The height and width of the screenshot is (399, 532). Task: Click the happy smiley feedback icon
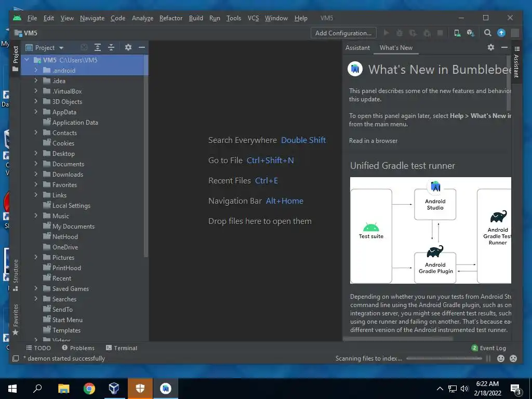(501, 358)
